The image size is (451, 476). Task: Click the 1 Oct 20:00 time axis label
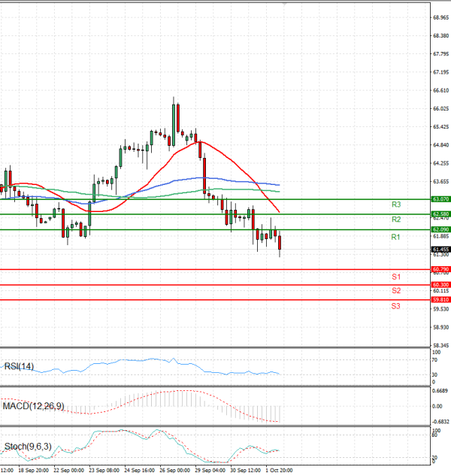pyautogui.click(x=279, y=470)
